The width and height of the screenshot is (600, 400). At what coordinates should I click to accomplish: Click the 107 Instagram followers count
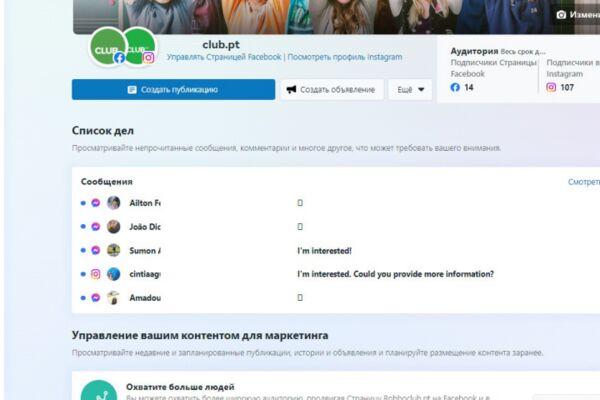point(567,87)
